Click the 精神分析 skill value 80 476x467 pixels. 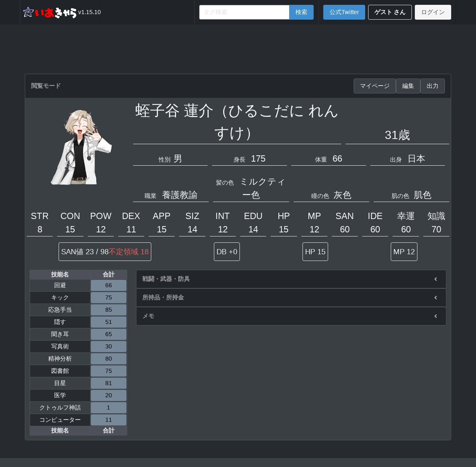tap(109, 359)
